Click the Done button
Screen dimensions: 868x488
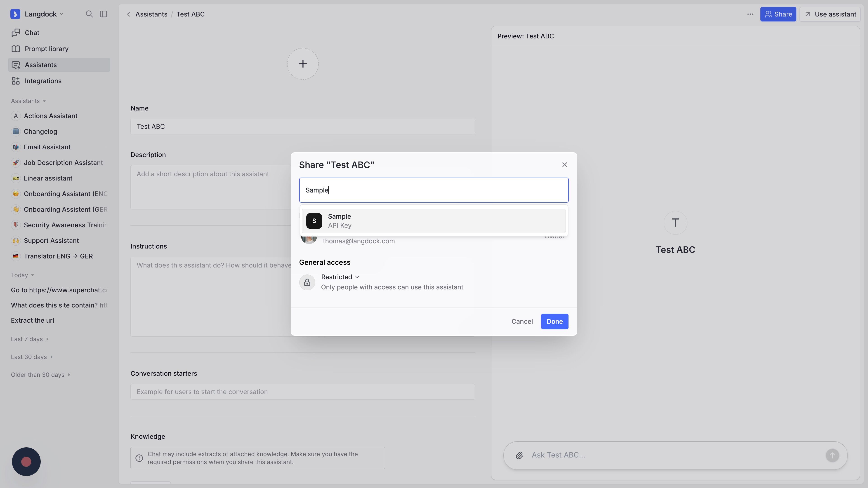tap(554, 321)
